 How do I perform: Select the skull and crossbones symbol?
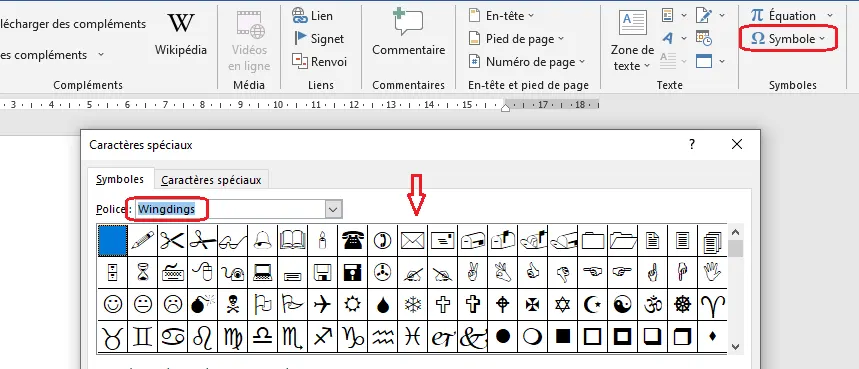pyautogui.click(x=232, y=304)
